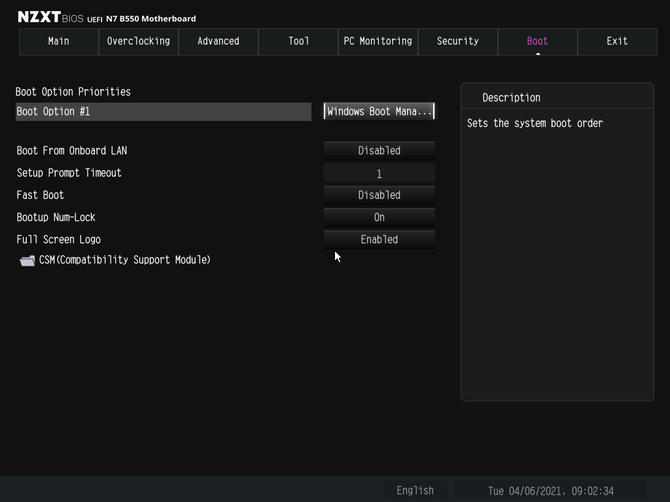Select the Boot tab

tap(538, 41)
